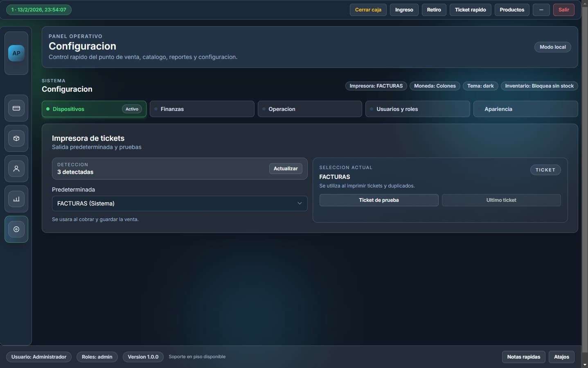Open Notas rapidas at the bottom right
This screenshot has width=588, height=368.
click(523, 357)
